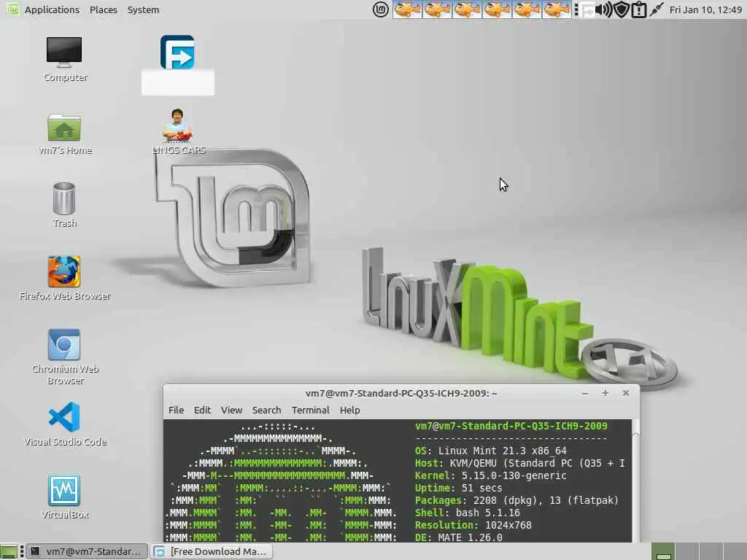This screenshot has width=747, height=560.
Task: Click the 'OS: Linux Mint 21.3 x86_64' line
Action: (x=490, y=451)
